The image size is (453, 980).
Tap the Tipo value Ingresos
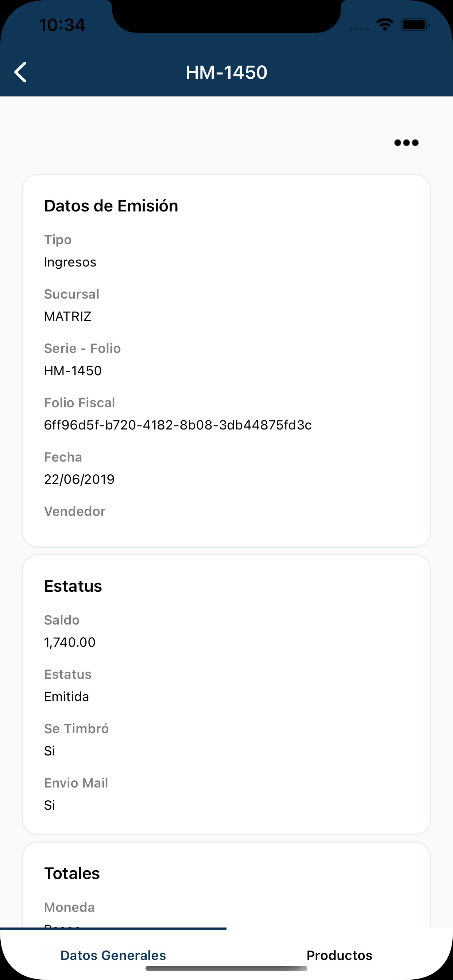tap(70, 262)
